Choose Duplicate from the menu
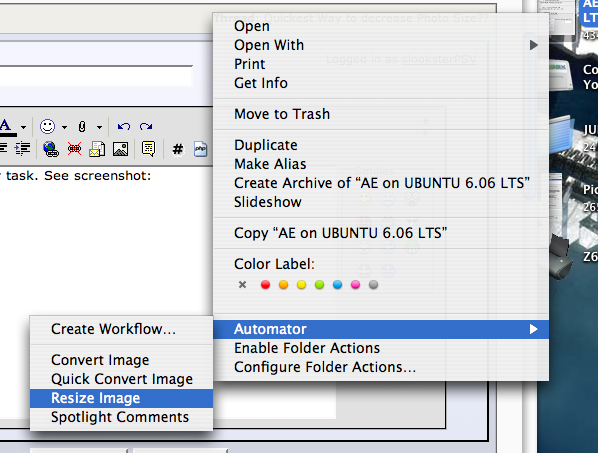The image size is (598, 453). click(381, 145)
